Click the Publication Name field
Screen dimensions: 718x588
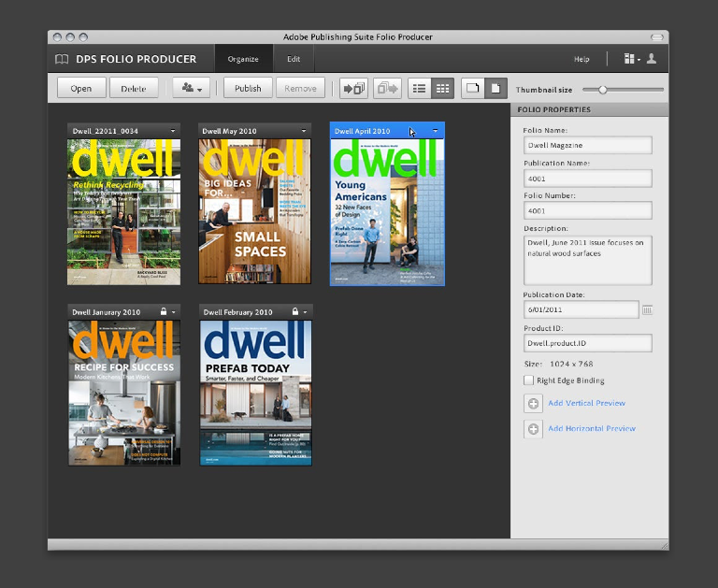tap(588, 179)
